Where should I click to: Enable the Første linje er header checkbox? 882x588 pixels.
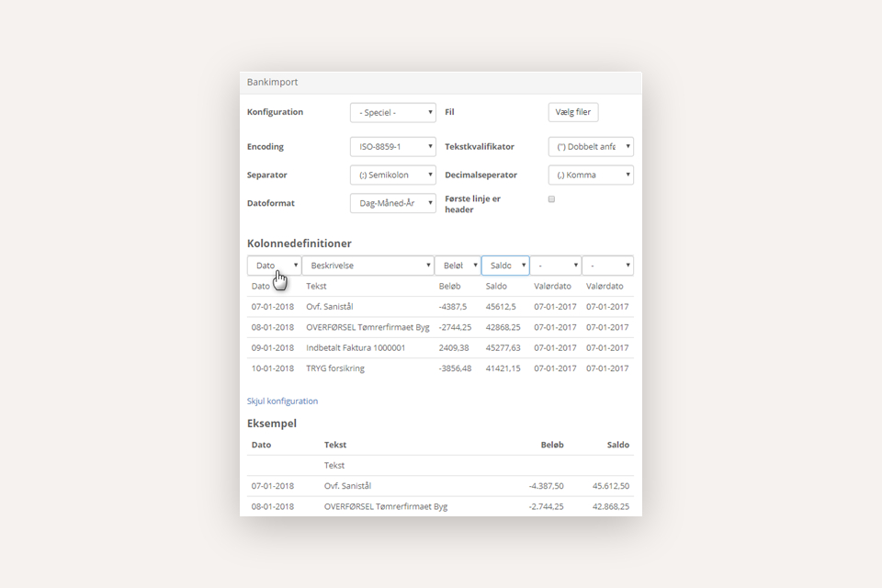tap(551, 198)
